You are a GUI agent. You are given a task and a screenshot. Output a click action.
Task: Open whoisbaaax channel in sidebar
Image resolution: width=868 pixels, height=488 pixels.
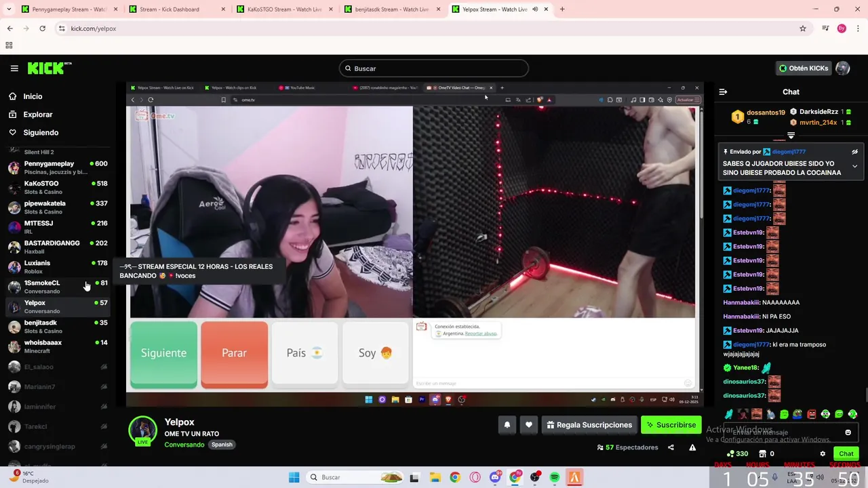tap(58, 346)
